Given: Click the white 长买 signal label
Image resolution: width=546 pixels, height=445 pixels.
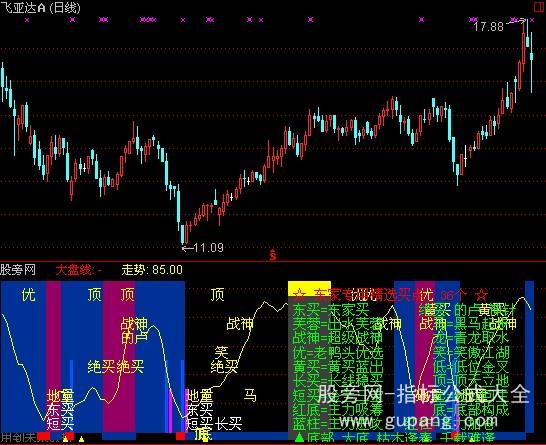Looking at the screenshot, I should (228, 423).
